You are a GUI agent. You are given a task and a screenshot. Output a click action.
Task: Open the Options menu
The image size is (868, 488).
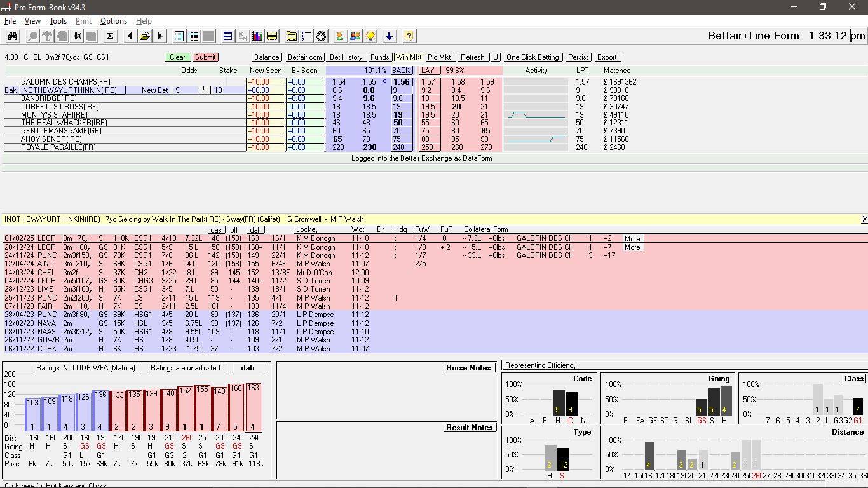114,21
